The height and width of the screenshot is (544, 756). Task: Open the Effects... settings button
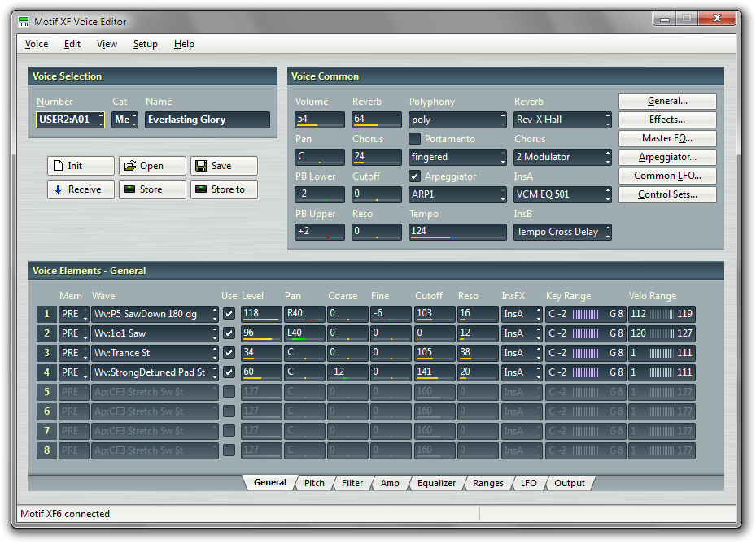(667, 120)
